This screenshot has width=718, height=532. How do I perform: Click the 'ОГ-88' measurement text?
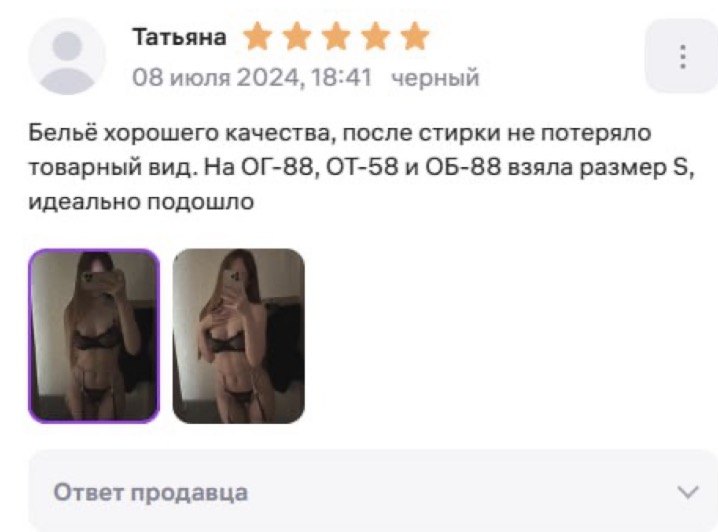(x=279, y=168)
